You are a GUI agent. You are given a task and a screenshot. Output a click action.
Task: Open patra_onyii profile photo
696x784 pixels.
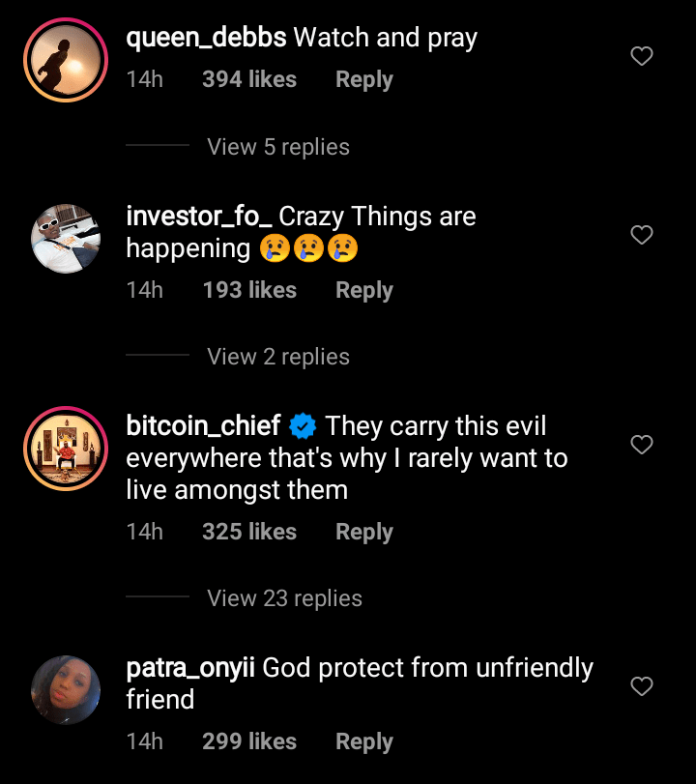(67, 690)
